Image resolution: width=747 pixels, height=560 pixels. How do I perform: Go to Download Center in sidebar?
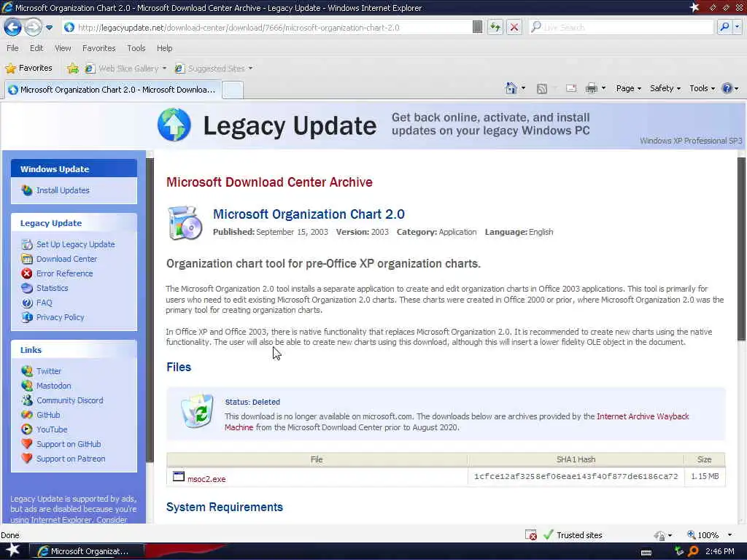tap(66, 259)
